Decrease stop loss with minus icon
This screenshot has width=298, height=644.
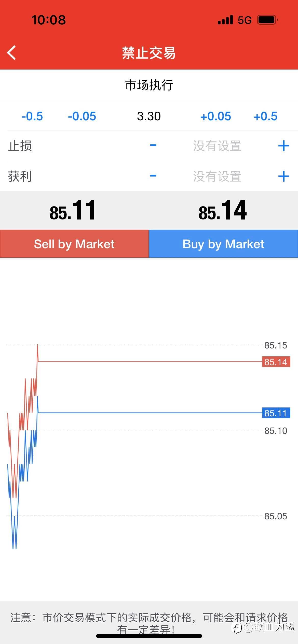pyautogui.click(x=153, y=145)
